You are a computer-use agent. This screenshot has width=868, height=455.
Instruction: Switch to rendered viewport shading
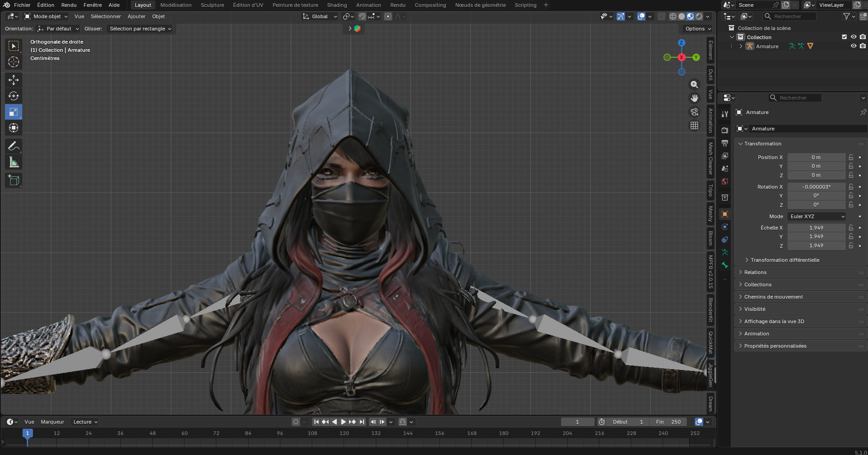coord(699,16)
